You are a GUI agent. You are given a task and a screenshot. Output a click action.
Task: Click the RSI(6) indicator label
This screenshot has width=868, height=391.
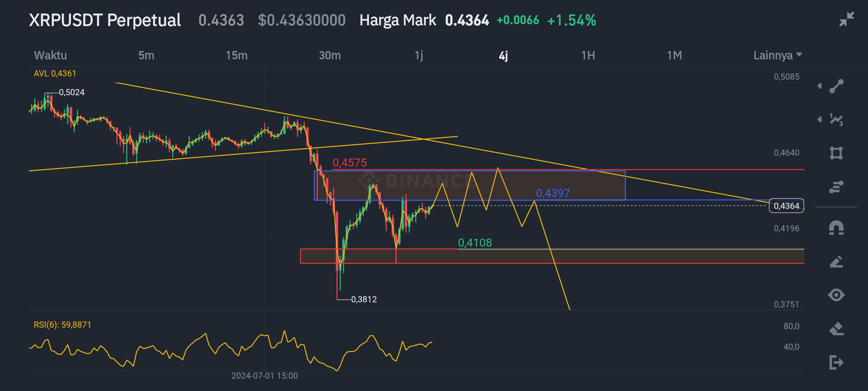62,325
